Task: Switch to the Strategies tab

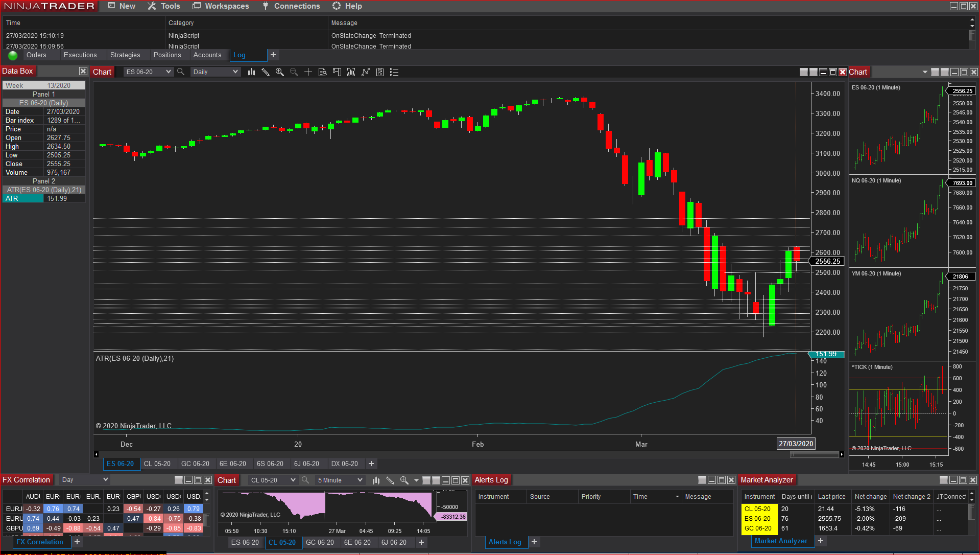Action: click(x=125, y=55)
